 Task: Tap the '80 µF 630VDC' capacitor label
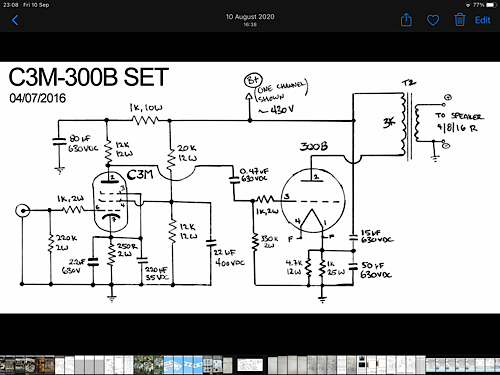83,143
